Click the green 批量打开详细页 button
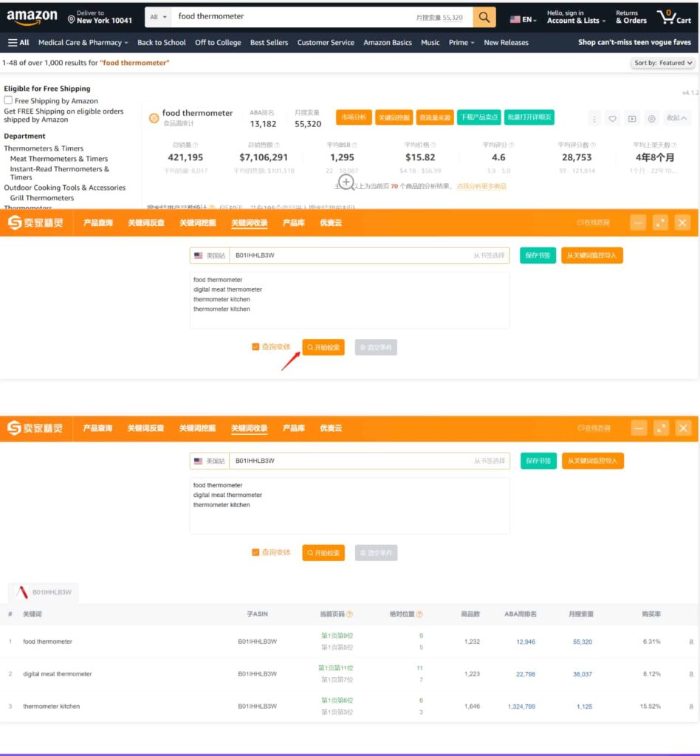Screen dimensions: 700x756 click(x=529, y=117)
